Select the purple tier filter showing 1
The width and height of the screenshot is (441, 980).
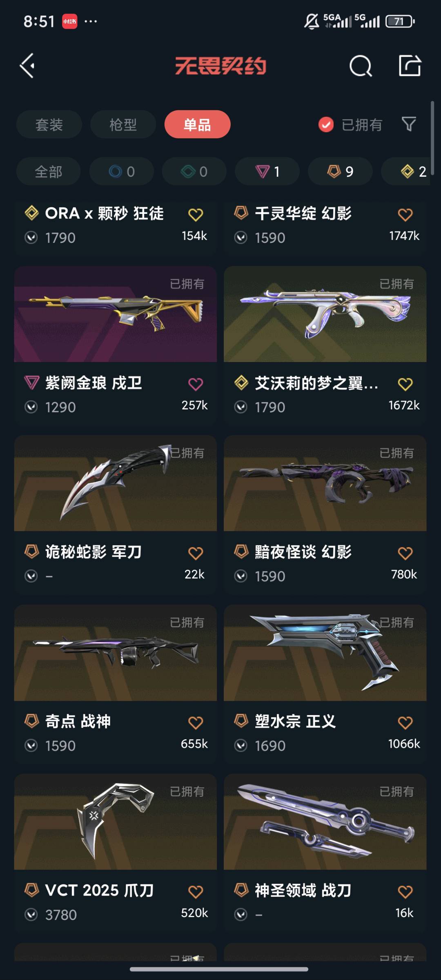[267, 171]
